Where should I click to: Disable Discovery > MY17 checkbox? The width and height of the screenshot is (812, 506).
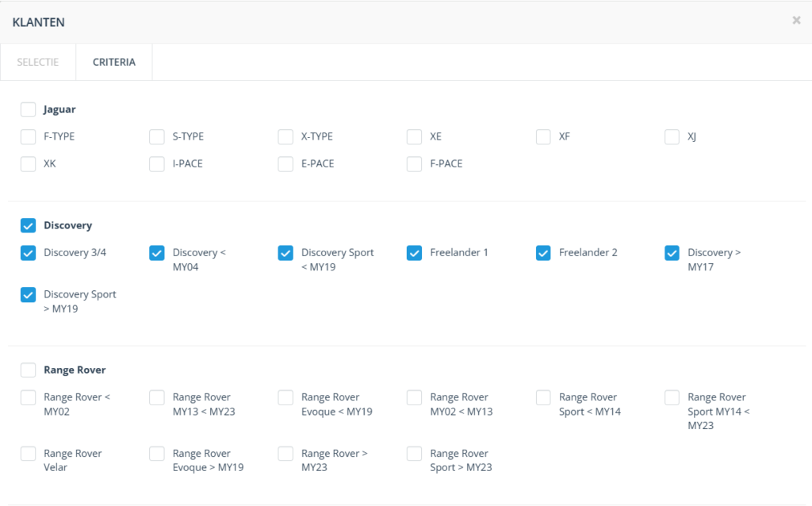[x=672, y=253]
